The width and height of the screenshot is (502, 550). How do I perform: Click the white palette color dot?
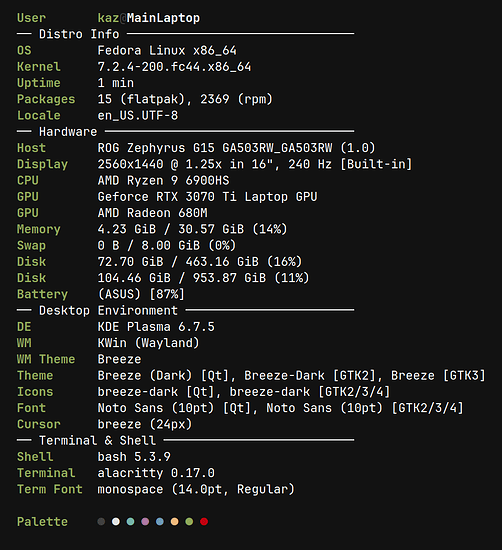click(x=116, y=522)
